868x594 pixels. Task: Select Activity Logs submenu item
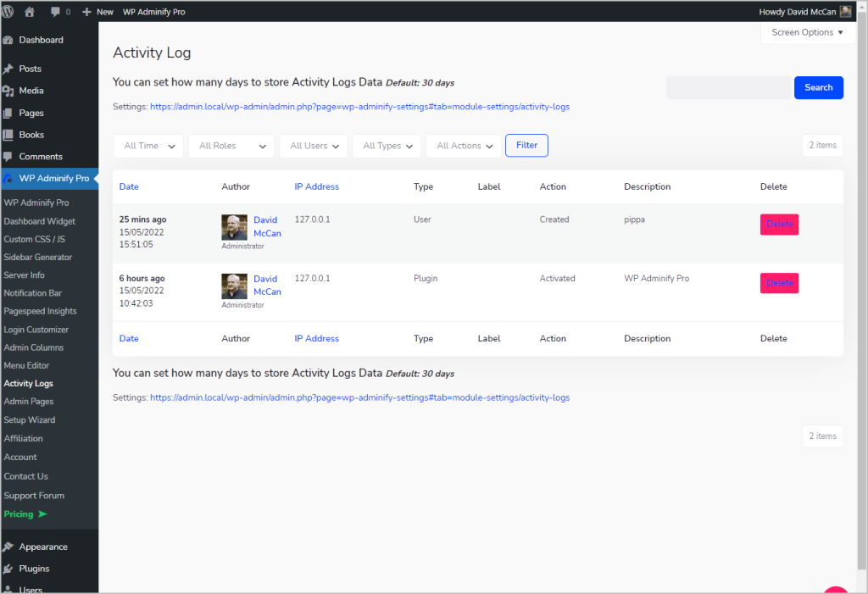[x=28, y=384]
